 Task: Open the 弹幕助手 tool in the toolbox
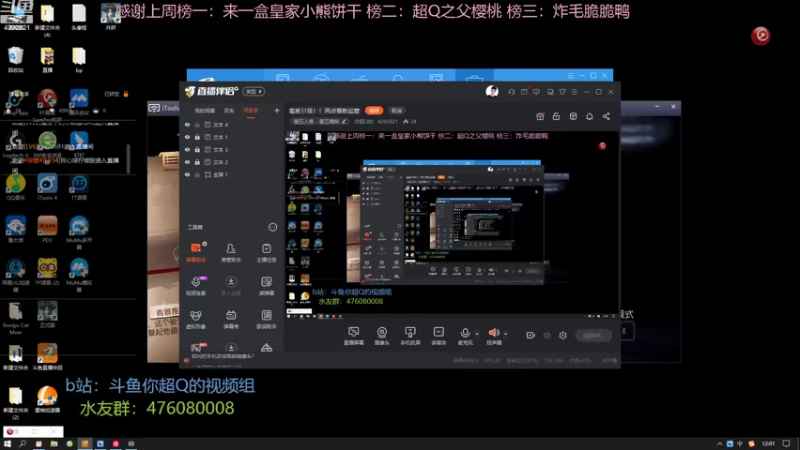pos(196,253)
